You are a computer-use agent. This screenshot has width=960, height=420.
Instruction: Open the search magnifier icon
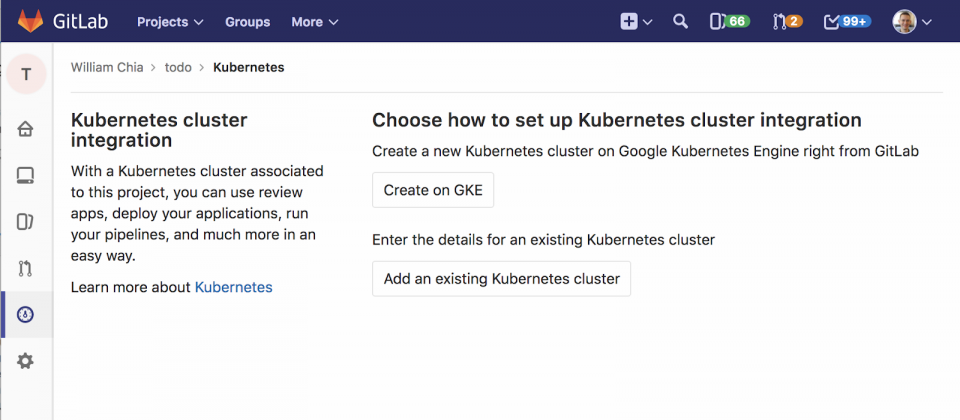pos(680,21)
